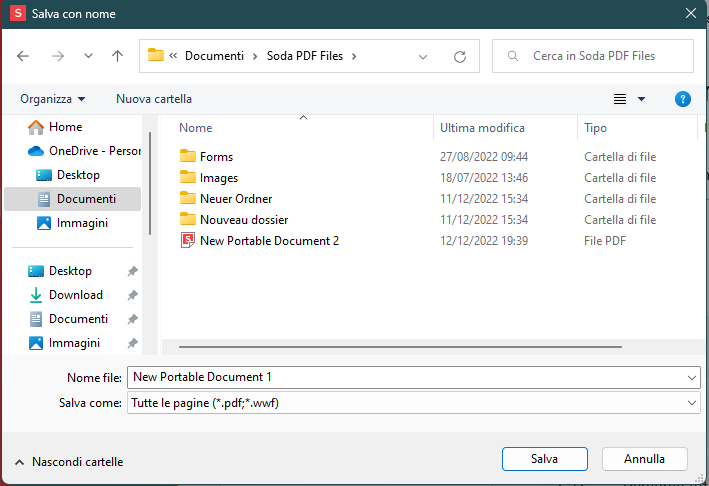Click pin icon beside pinned Immagini
This screenshot has height=486, width=709.
(x=132, y=343)
